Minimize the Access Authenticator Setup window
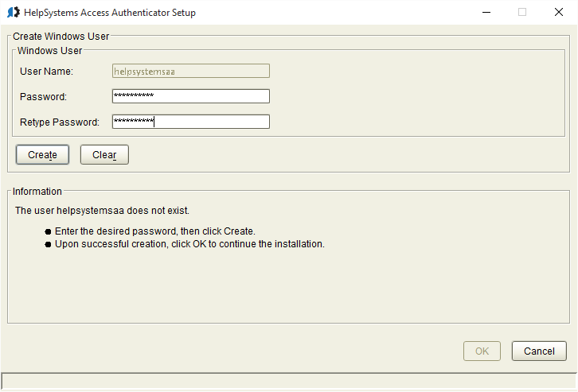The image size is (578, 392). coord(486,13)
